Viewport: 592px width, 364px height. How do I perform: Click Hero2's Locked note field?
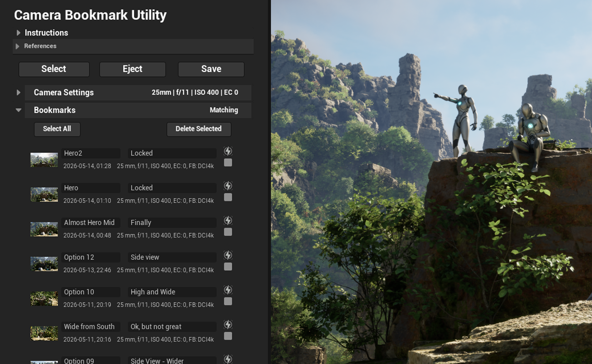tap(172, 153)
